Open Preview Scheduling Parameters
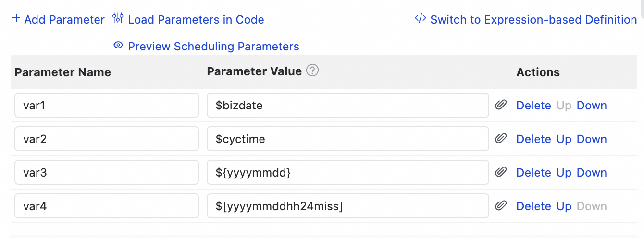This screenshot has height=238, width=644. tap(213, 47)
